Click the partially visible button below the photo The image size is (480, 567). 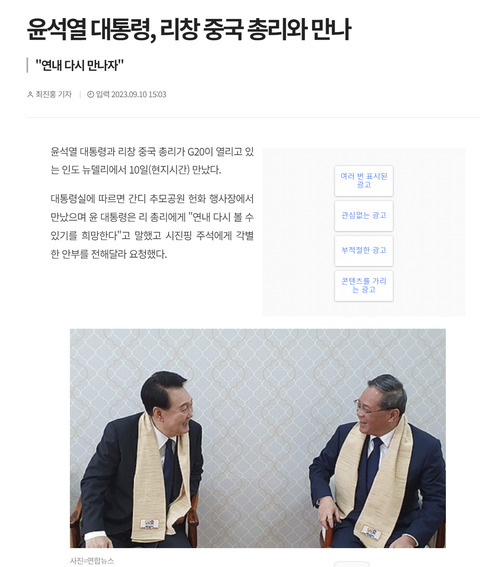[352, 564]
